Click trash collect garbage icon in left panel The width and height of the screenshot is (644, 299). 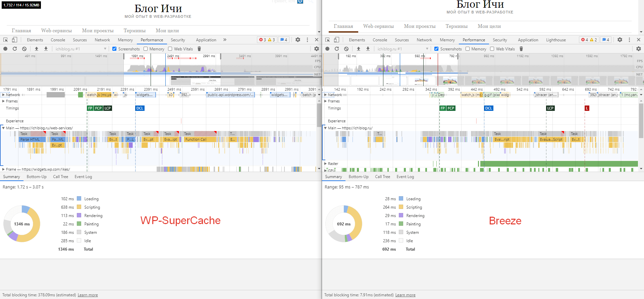click(x=199, y=49)
